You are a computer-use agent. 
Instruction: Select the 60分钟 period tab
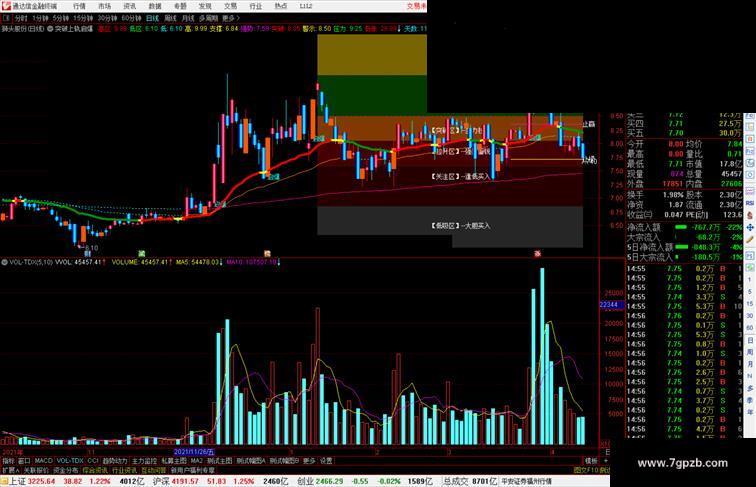click(131, 18)
